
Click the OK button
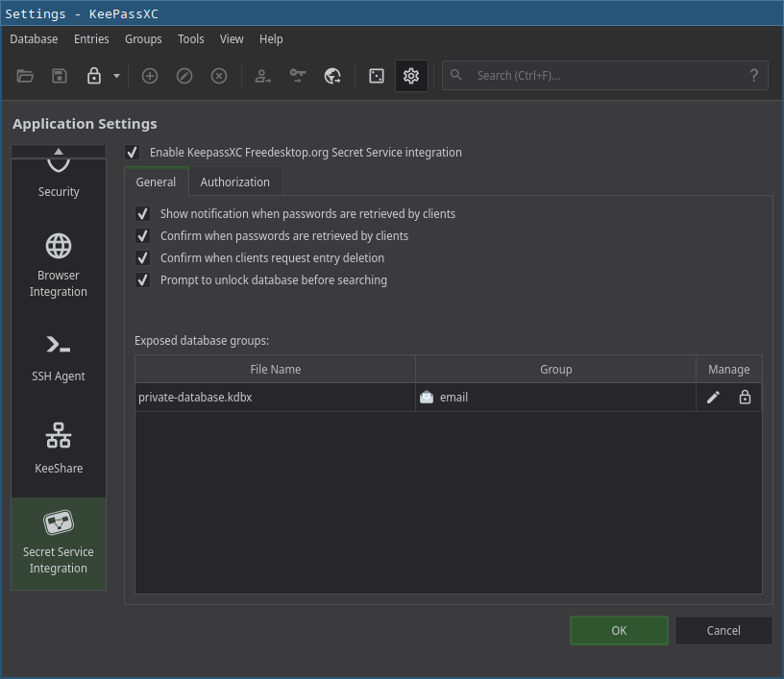[x=619, y=631]
